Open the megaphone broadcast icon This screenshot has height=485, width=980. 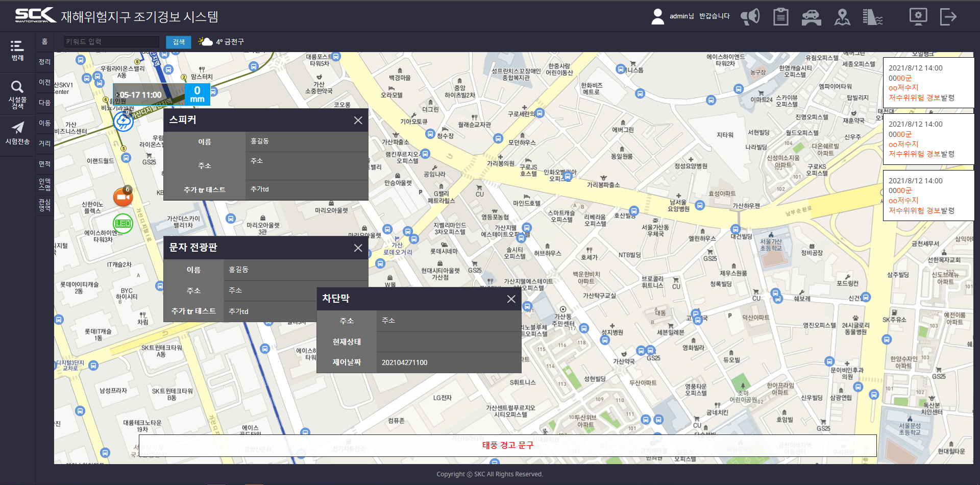[x=750, y=17]
